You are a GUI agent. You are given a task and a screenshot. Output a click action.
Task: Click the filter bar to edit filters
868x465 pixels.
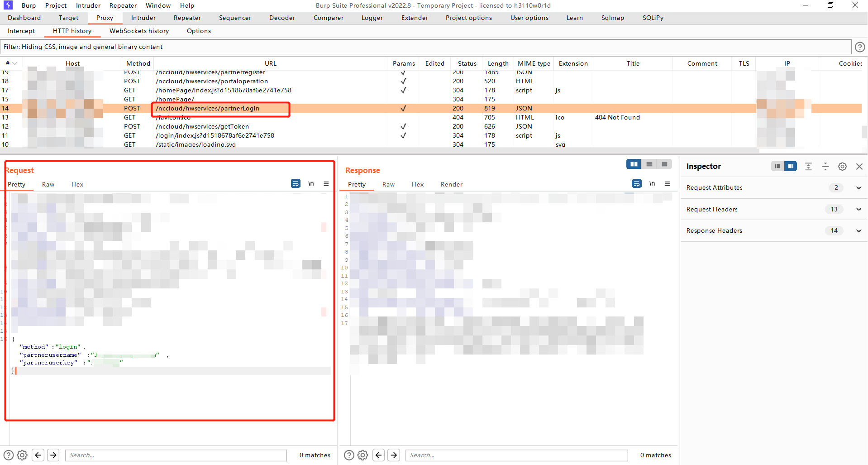tap(426, 47)
